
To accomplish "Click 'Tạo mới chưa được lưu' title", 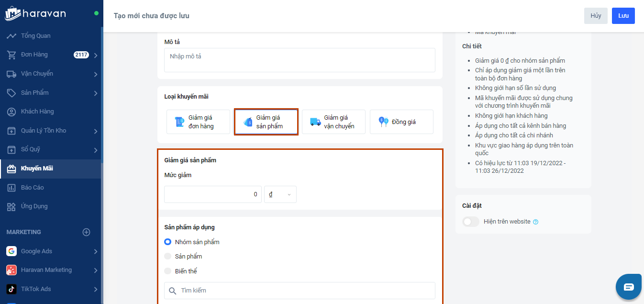I will (x=152, y=16).
